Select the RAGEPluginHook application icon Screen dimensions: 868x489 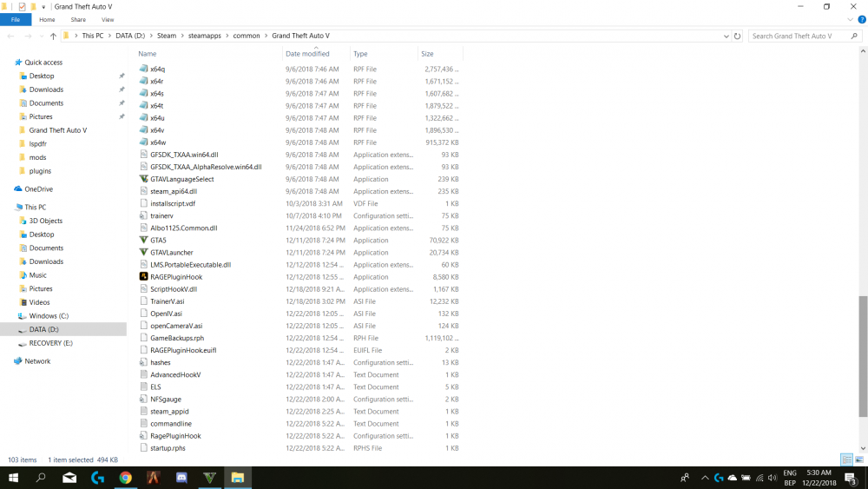point(143,277)
